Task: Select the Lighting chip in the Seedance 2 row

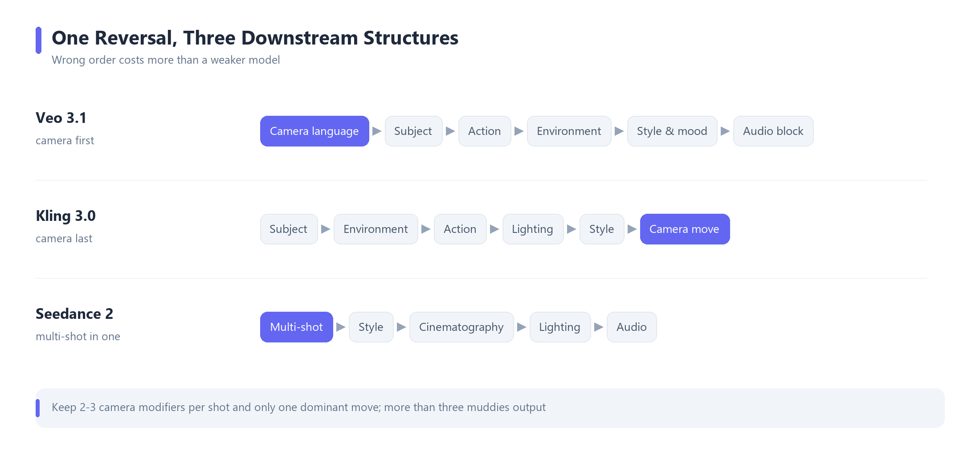Action: pyautogui.click(x=560, y=327)
